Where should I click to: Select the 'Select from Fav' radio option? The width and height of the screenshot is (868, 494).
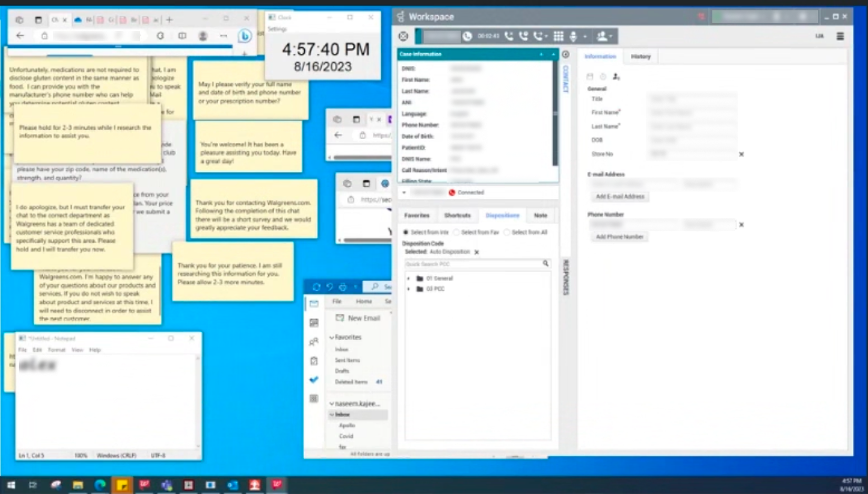[x=456, y=232]
